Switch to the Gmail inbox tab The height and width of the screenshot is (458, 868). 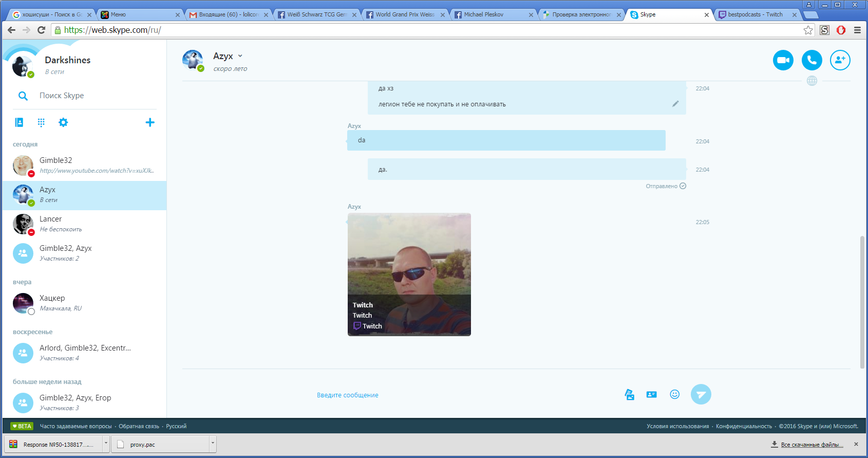pos(228,14)
